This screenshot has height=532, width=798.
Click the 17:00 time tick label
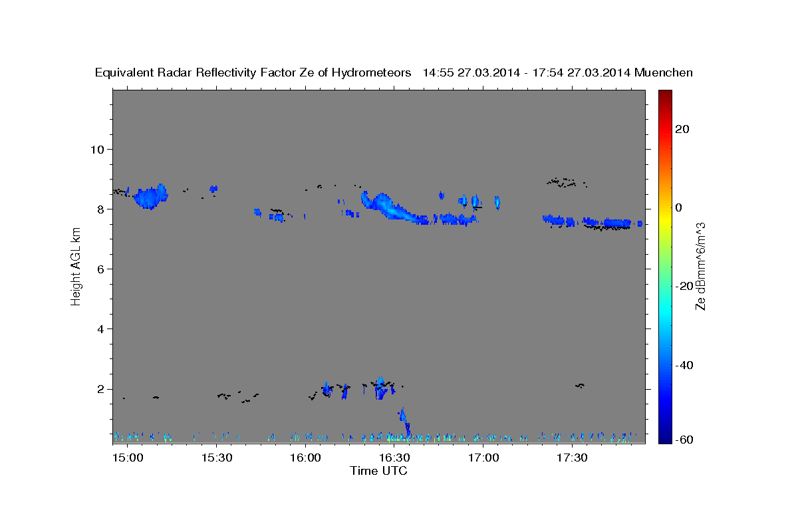pos(483,458)
